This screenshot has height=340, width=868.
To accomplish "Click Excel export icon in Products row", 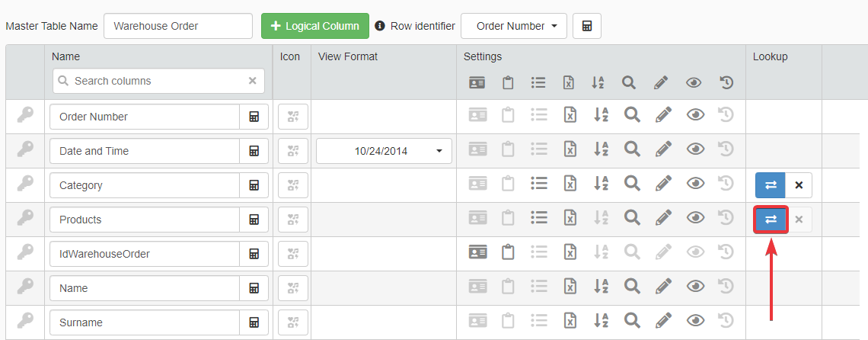I will (x=569, y=219).
